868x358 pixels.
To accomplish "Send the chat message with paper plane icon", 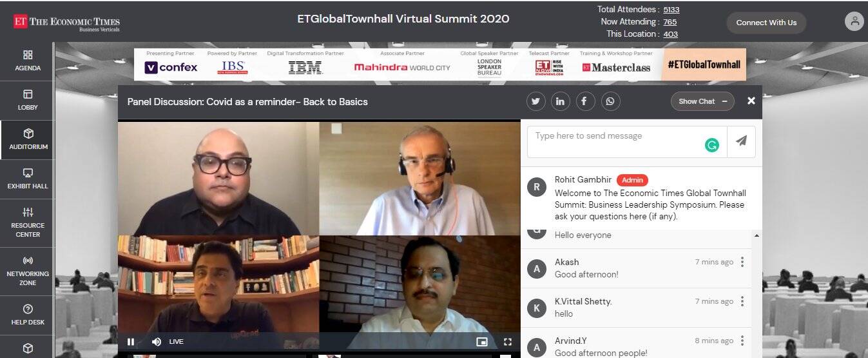I will coord(741,141).
